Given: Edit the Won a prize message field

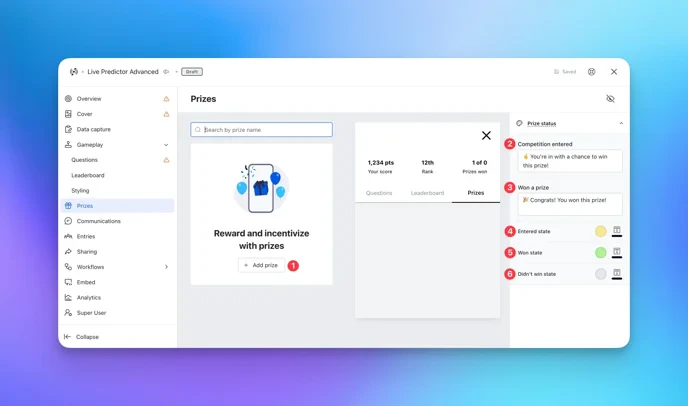Looking at the screenshot, I should [x=570, y=204].
